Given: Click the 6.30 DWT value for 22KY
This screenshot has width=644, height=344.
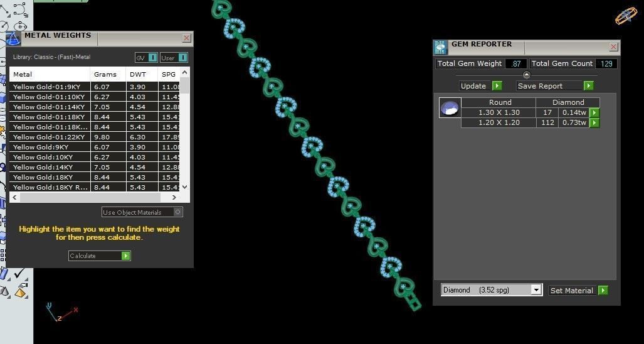Looking at the screenshot, I should [142, 137].
